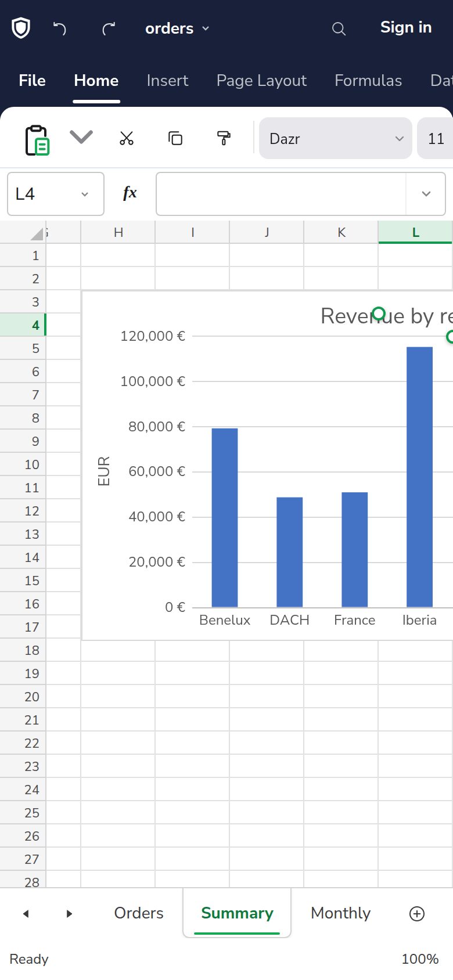The width and height of the screenshot is (453, 980).
Task: Expand the paste options chevron
Action: pos(81,137)
